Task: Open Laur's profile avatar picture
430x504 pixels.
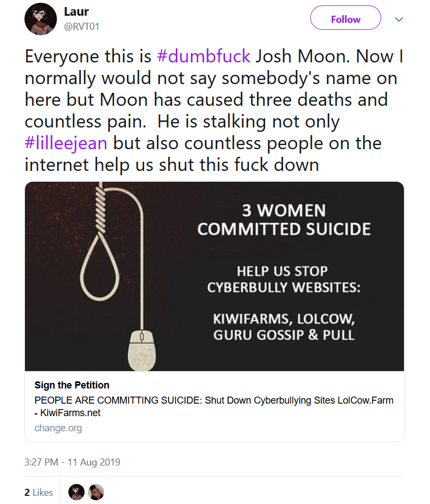Action: (41, 20)
